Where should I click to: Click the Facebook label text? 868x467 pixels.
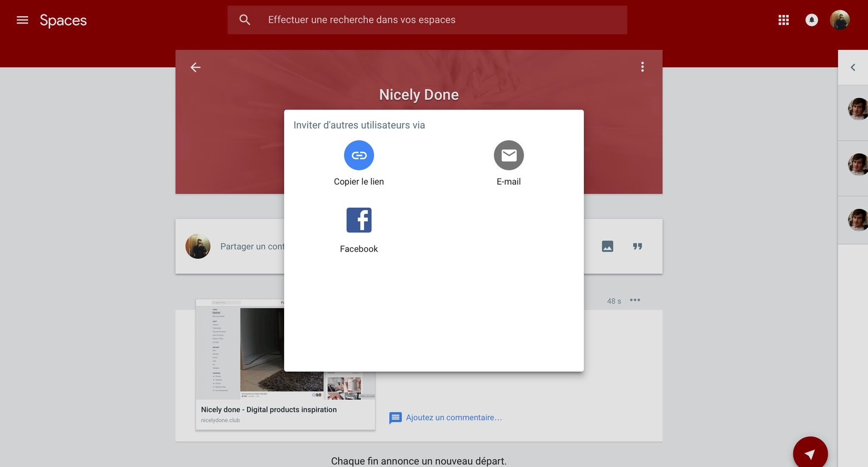pyautogui.click(x=359, y=249)
